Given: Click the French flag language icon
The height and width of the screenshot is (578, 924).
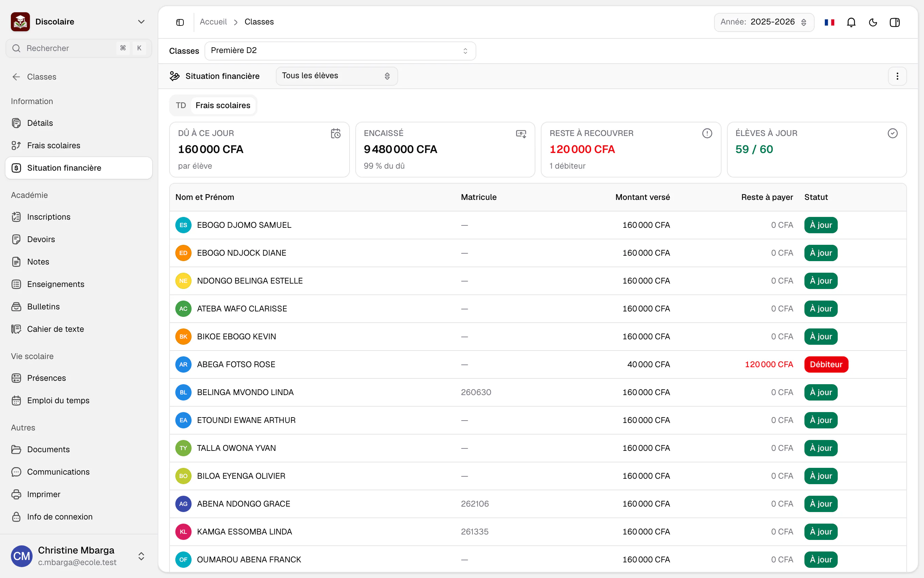Looking at the screenshot, I should tap(829, 22).
